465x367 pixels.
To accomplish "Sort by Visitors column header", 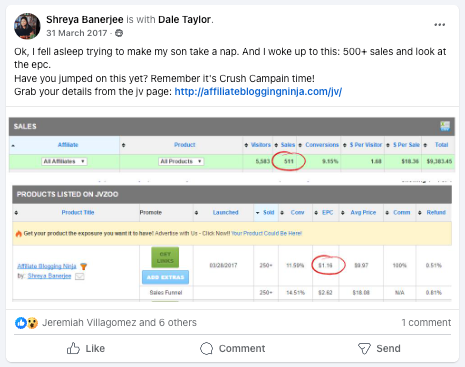I will coord(260,145).
